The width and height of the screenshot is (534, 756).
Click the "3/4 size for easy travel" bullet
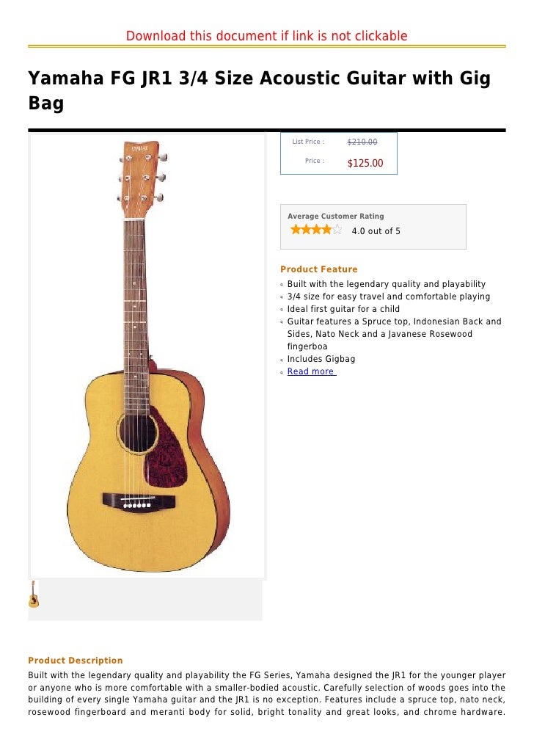[389, 297]
